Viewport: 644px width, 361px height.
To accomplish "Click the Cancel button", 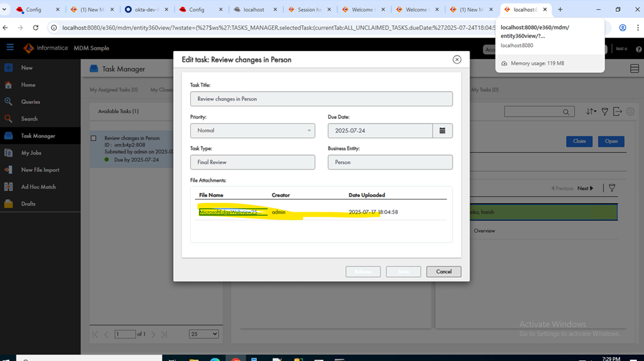I will point(444,271).
